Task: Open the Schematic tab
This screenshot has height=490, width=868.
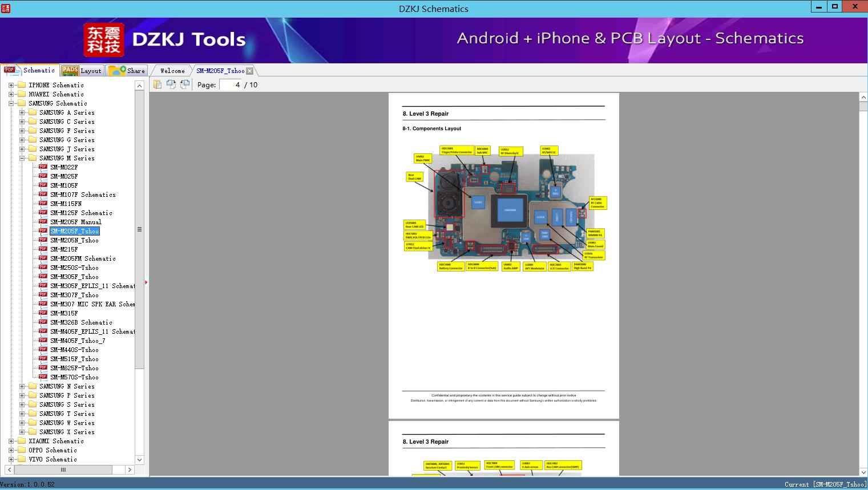Action: coord(30,70)
